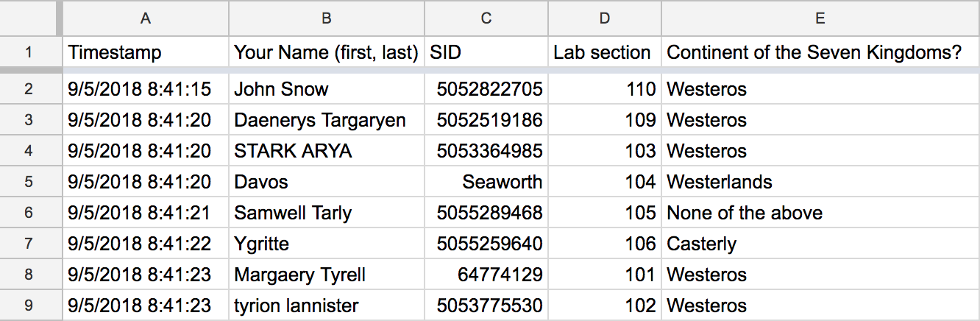Select column E header

pos(820,18)
